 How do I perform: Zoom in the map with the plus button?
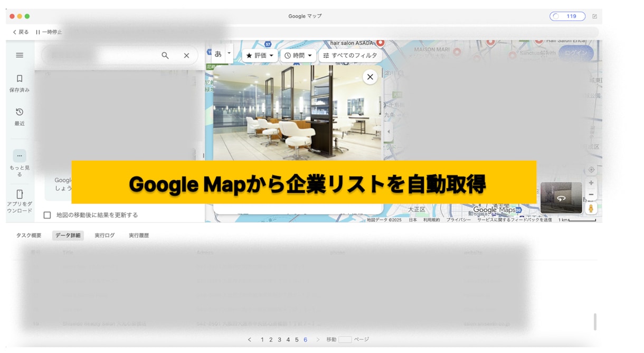pyautogui.click(x=591, y=183)
